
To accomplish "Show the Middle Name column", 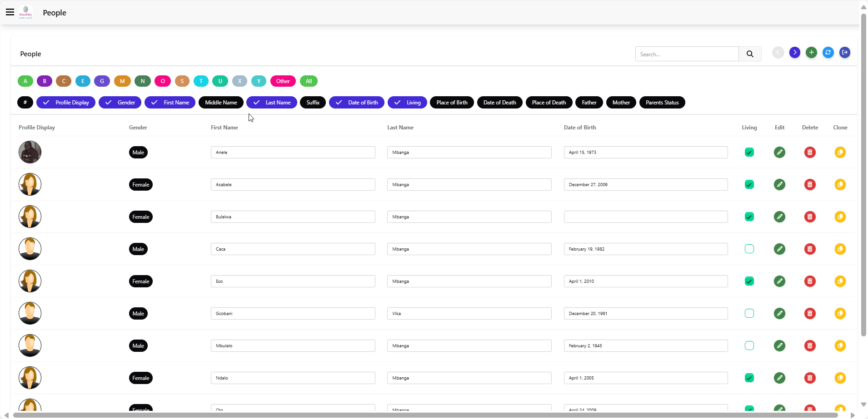I will click(x=221, y=103).
